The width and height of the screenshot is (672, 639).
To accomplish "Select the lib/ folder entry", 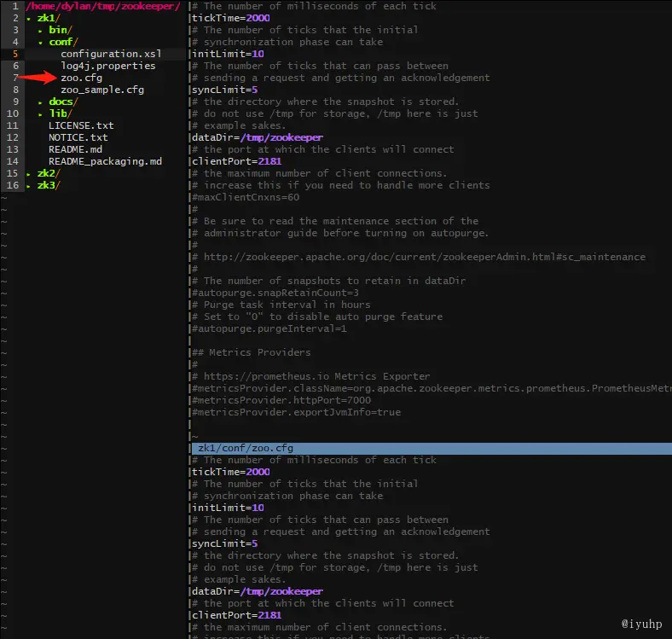I will [61, 113].
